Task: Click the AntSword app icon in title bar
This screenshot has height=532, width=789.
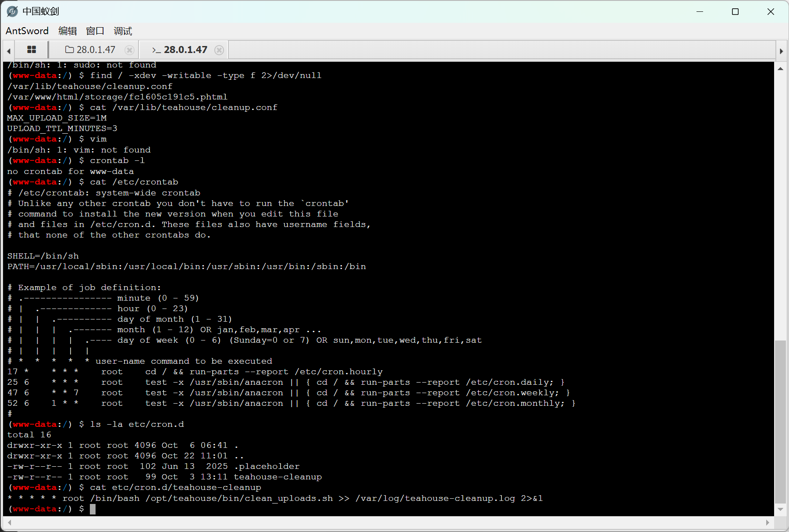Action: [x=12, y=11]
